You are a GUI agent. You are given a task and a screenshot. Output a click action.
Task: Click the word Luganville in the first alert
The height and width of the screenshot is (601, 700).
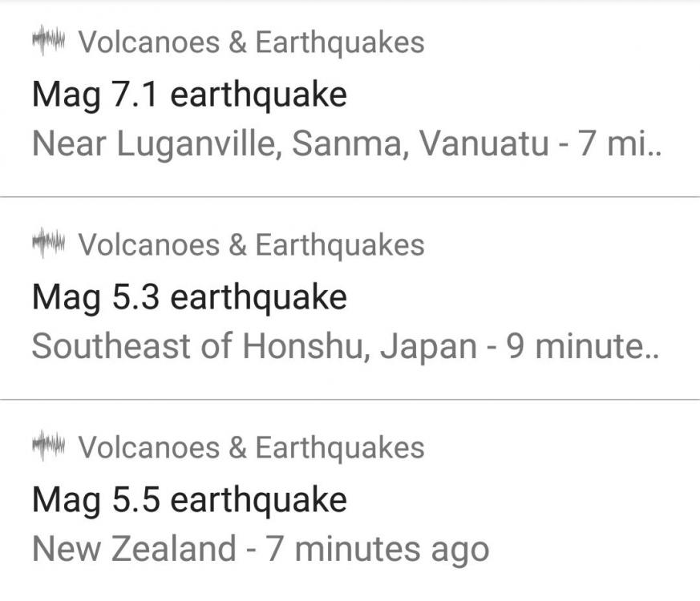(200, 144)
